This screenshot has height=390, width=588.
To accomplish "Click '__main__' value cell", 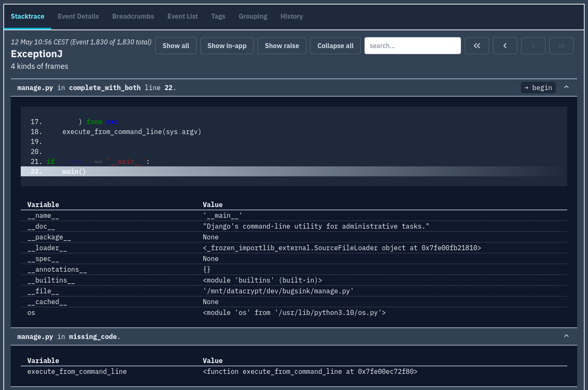I will (223, 215).
